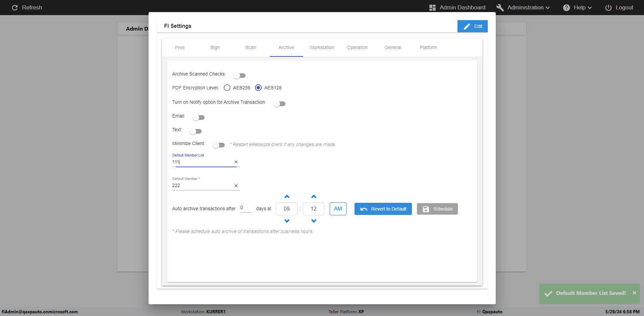Clear the Default Member field
This screenshot has width=644, height=316.
click(236, 186)
